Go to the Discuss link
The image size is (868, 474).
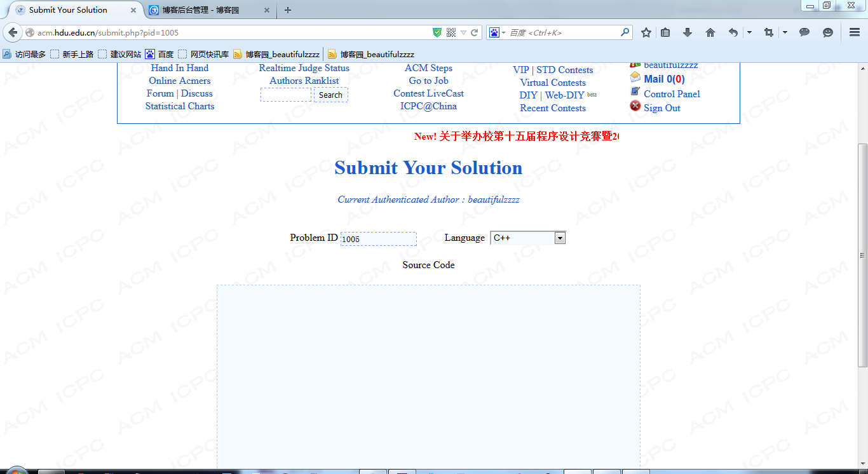point(197,93)
